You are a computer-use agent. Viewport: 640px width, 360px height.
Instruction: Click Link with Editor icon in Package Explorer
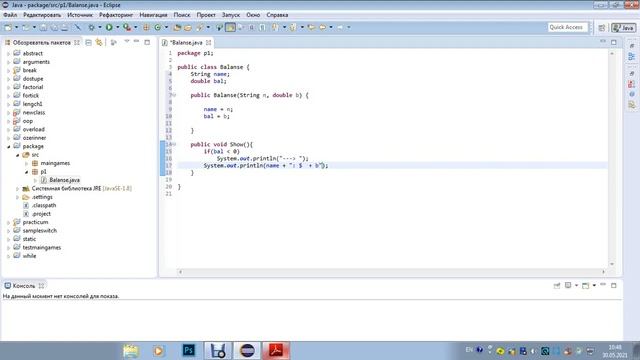(x=99, y=42)
